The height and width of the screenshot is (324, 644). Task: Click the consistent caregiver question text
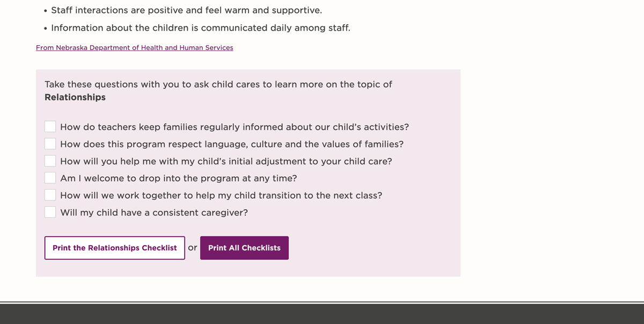coord(154,212)
